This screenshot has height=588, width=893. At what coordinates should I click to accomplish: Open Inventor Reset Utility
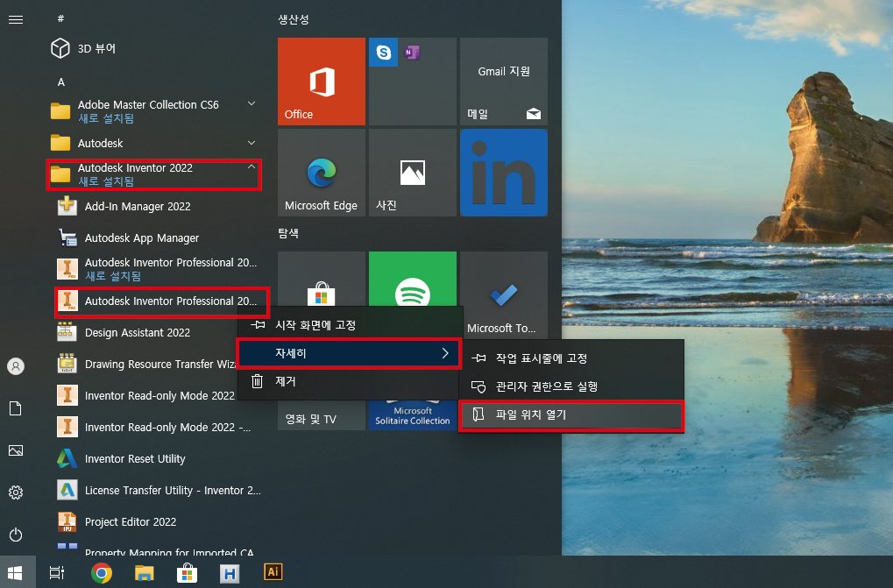tap(159, 459)
